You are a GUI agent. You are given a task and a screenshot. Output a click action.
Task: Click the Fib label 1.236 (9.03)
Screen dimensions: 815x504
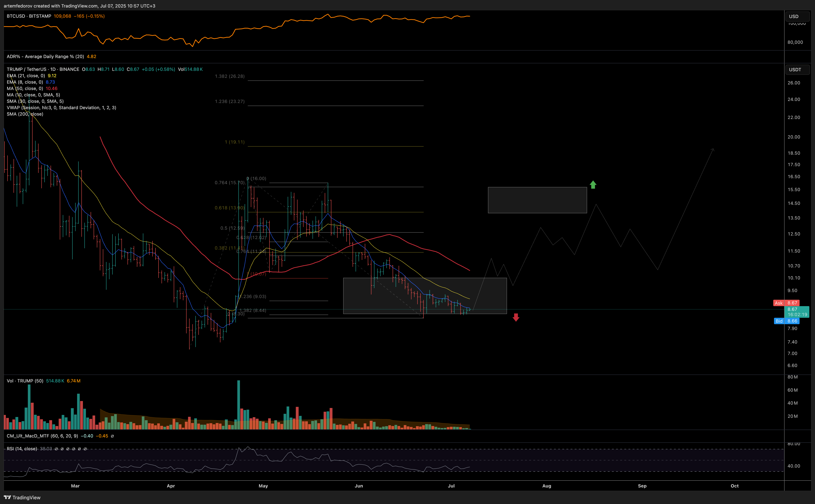(x=253, y=296)
